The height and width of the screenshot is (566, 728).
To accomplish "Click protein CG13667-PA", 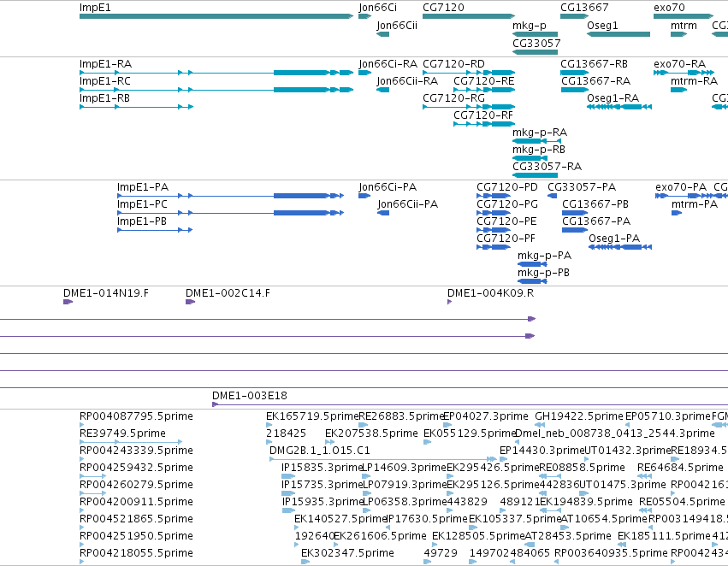I will pyautogui.click(x=575, y=230).
